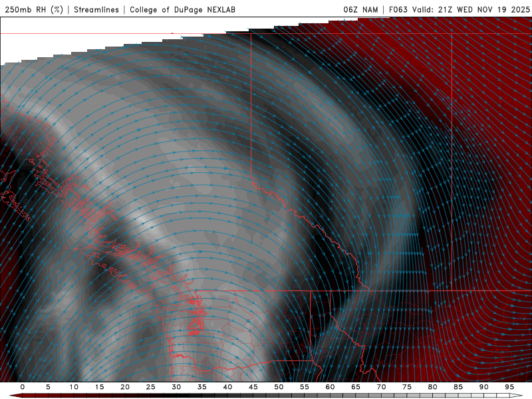Click the colorbar label "0"
The image size is (532, 399).
tap(23, 387)
